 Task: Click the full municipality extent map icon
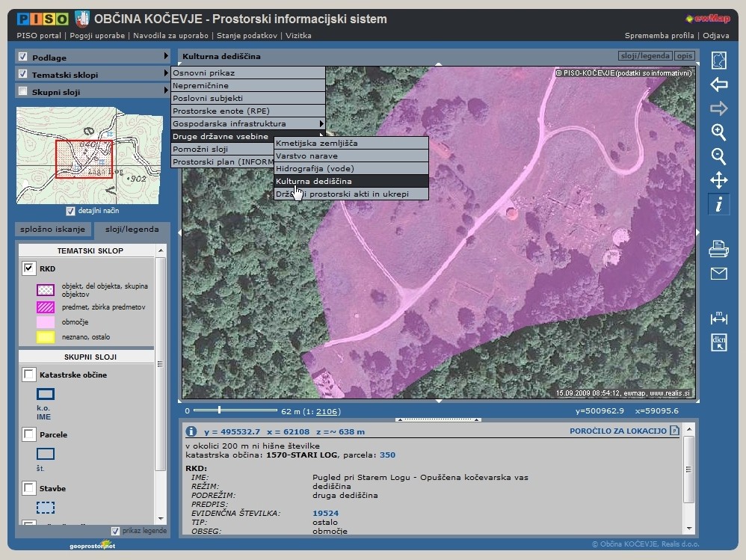718,60
